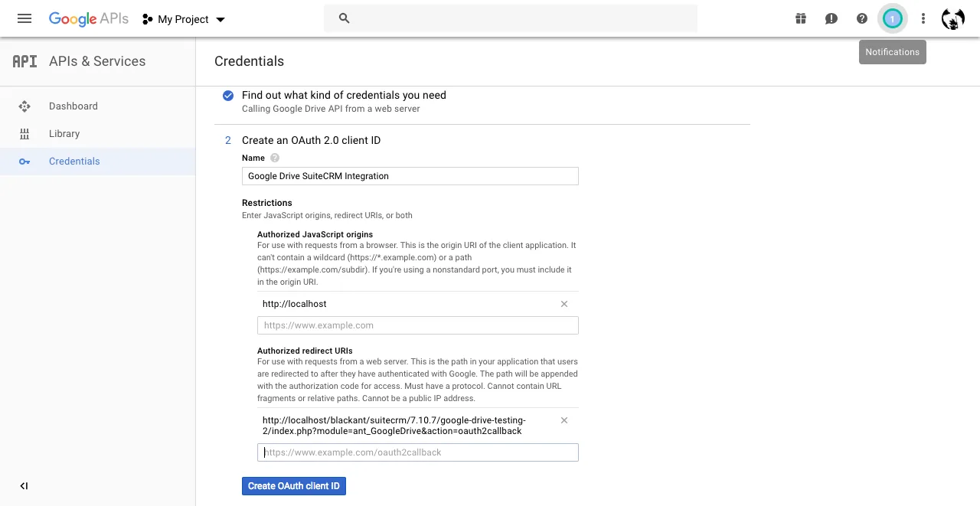Open the hamburger navigation menu

pyautogui.click(x=24, y=18)
